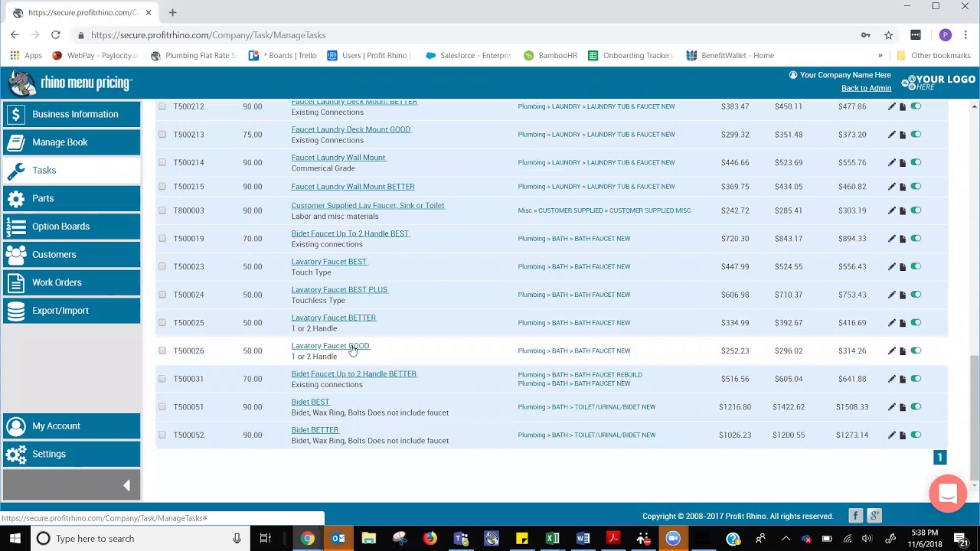980x551 pixels.
Task: Click the Back to Admin link
Action: coord(866,88)
